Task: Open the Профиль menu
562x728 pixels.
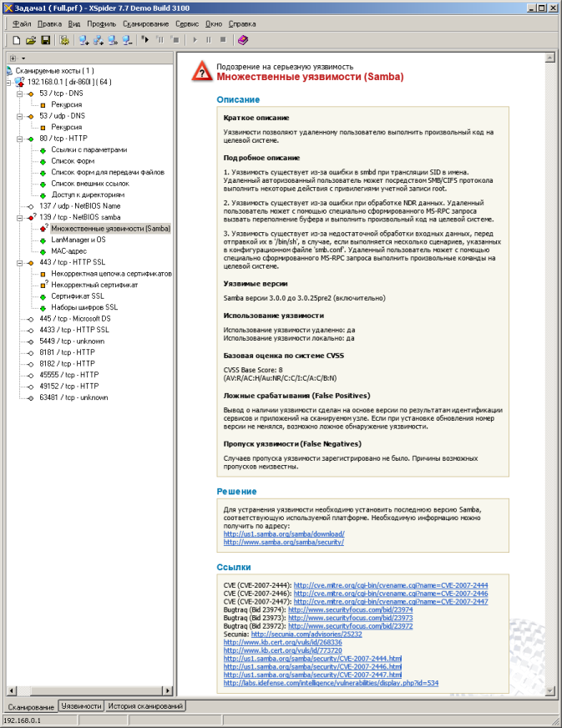Action: coord(101,23)
